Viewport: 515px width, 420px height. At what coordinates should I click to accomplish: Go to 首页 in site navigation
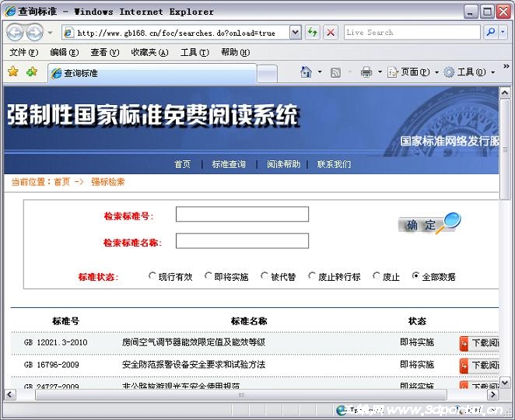(182, 164)
